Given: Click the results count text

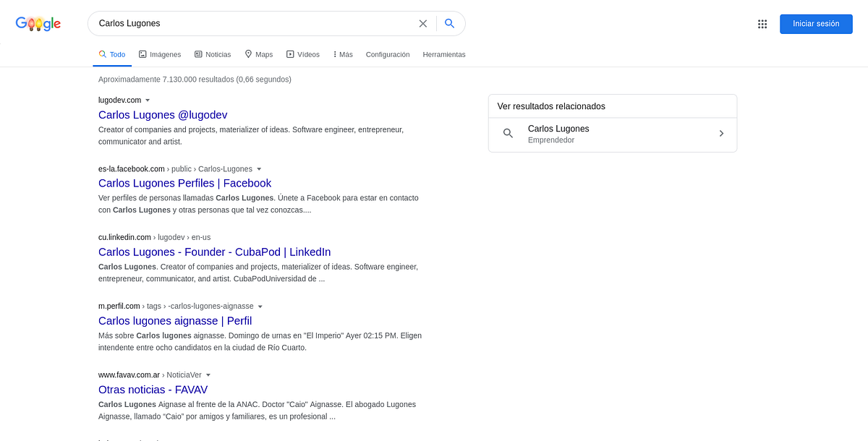Looking at the screenshot, I should click(195, 79).
